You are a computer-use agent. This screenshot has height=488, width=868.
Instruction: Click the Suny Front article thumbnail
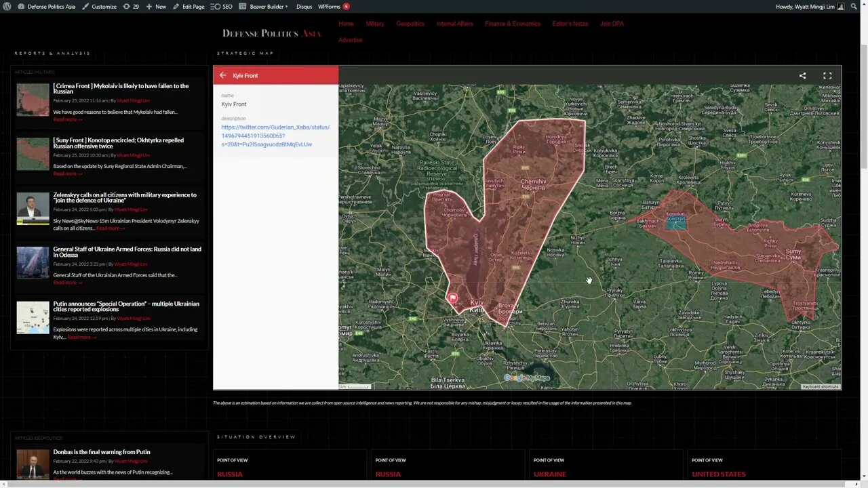point(33,154)
